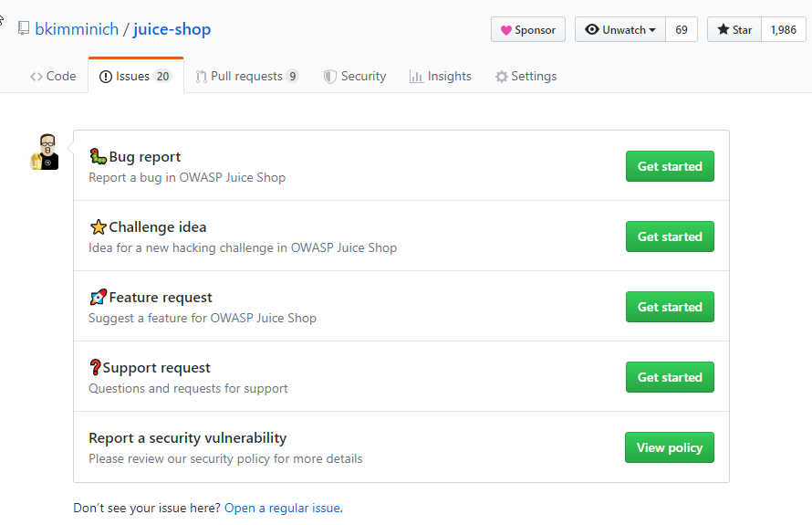Click the star emoji beside Challenge idea
The height and width of the screenshot is (525, 812).
pos(98,227)
